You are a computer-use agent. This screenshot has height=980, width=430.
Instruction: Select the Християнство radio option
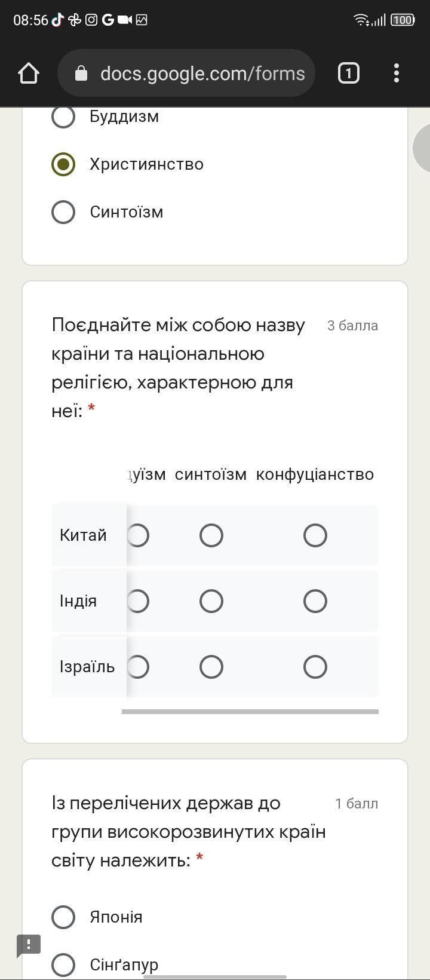tap(63, 164)
